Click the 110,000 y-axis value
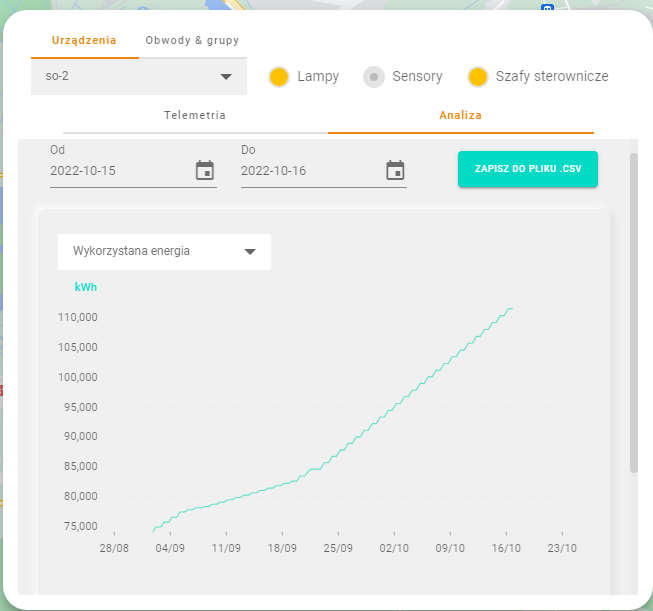The width and height of the screenshot is (653, 611). 78,317
